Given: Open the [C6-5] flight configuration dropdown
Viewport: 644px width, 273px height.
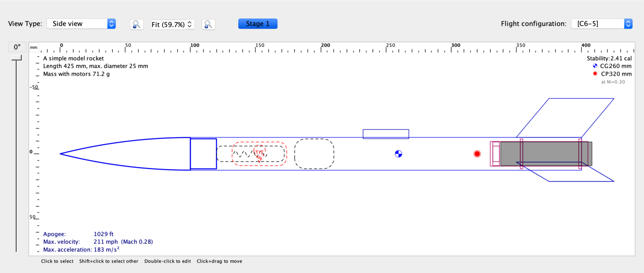Looking at the screenshot, I should coord(601,24).
